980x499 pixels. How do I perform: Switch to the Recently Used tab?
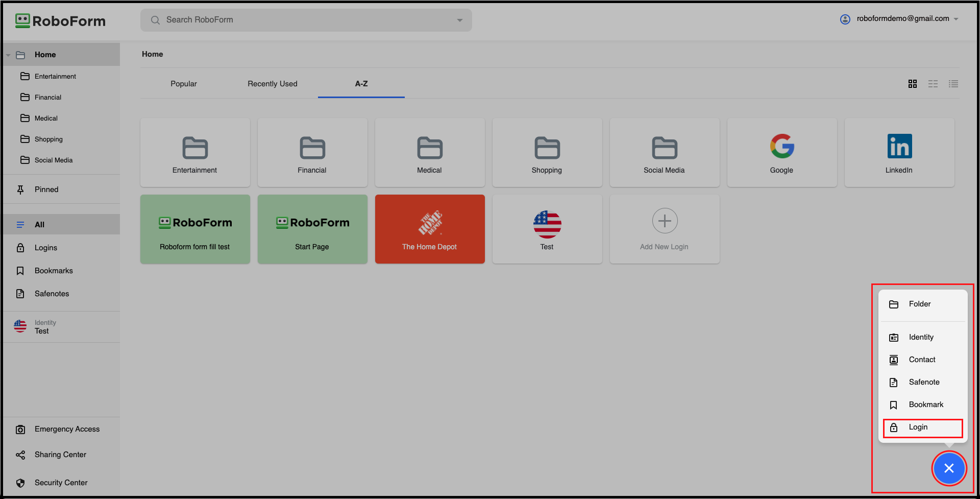coord(272,84)
